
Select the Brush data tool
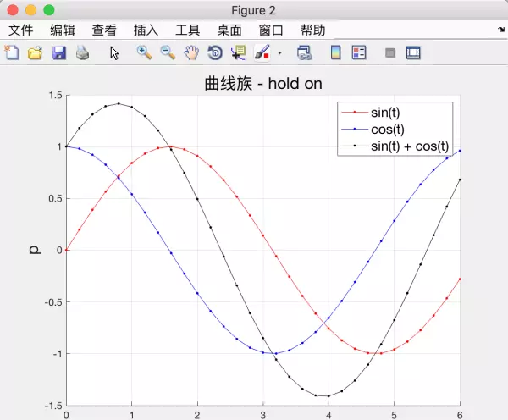(x=262, y=52)
